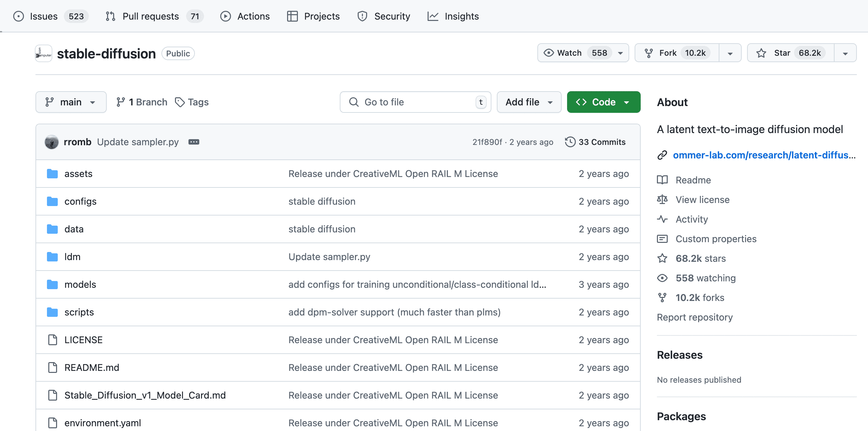Click the Activity pulse icon
This screenshot has height=431, width=868.
(662, 219)
